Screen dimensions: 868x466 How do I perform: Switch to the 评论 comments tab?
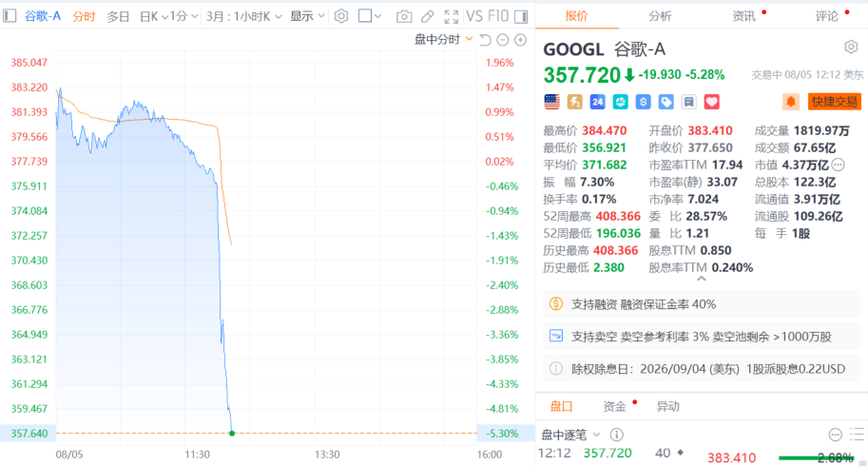(x=826, y=16)
